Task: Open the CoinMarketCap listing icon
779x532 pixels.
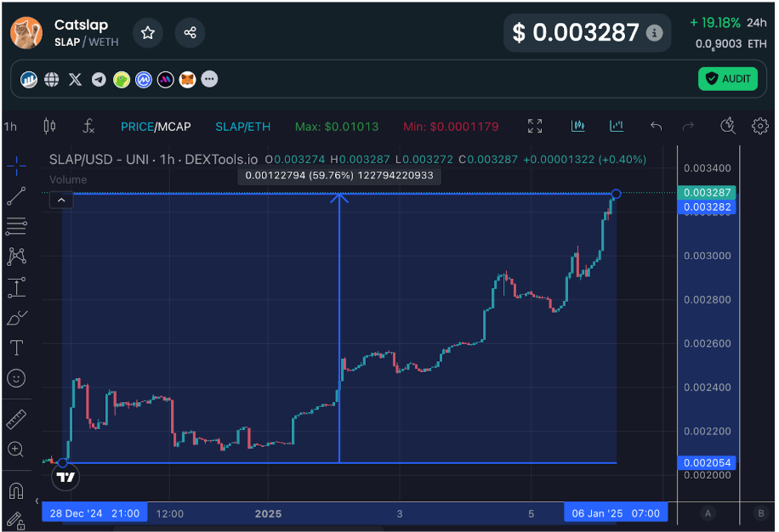Action: [x=144, y=79]
